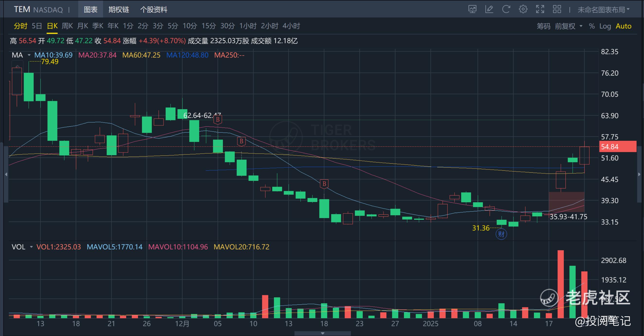Toggle Auto scaling mode
644x336 pixels.
(623, 26)
